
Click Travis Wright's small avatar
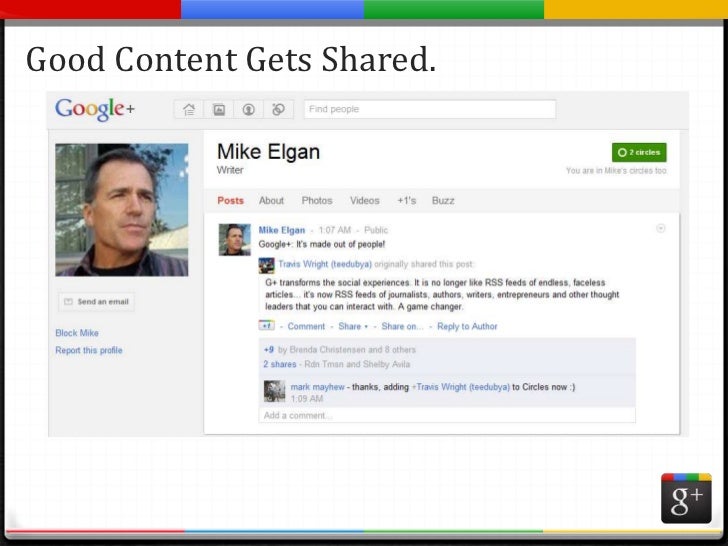point(266,266)
